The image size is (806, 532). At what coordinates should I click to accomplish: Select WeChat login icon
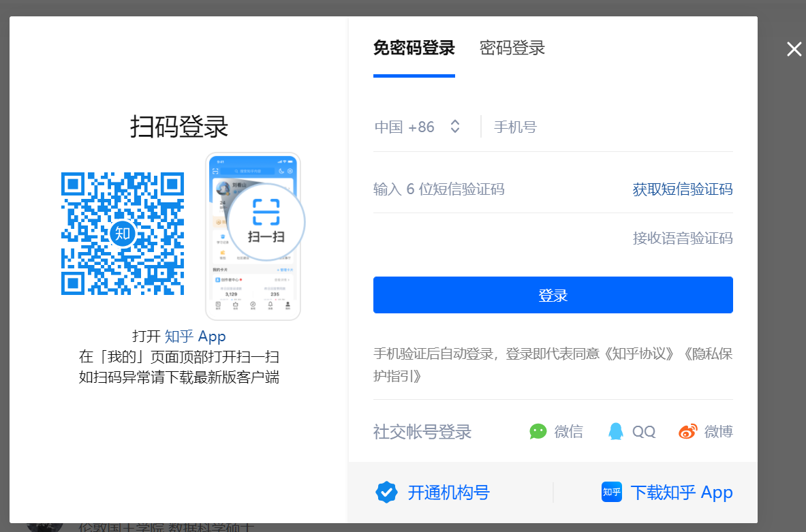tap(538, 431)
